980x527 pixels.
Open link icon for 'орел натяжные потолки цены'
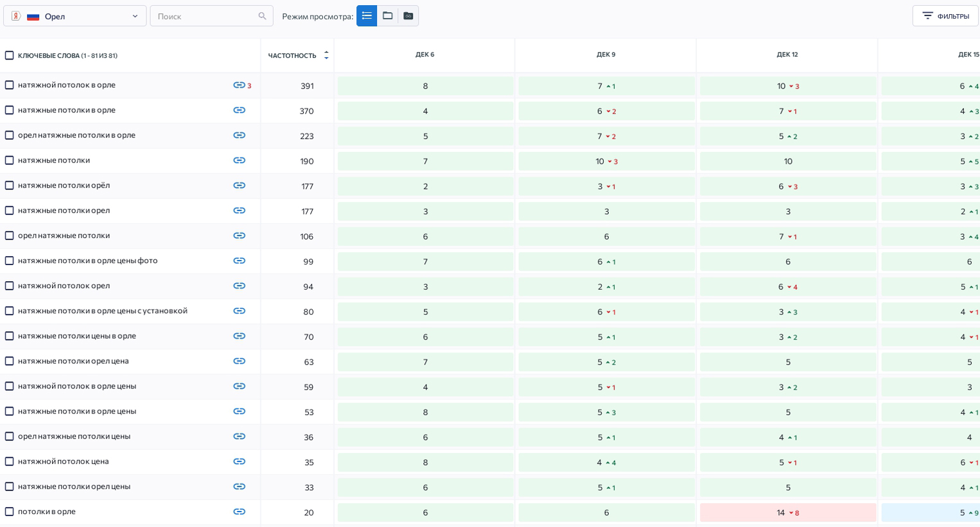(x=239, y=436)
